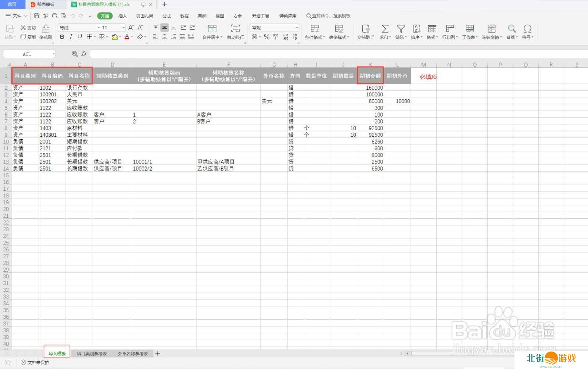Image resolution: width=588 pixels, height=369 pixels.
Task: Click the 求和 (AutoSum) sigma icon
Action: point(385,29)
